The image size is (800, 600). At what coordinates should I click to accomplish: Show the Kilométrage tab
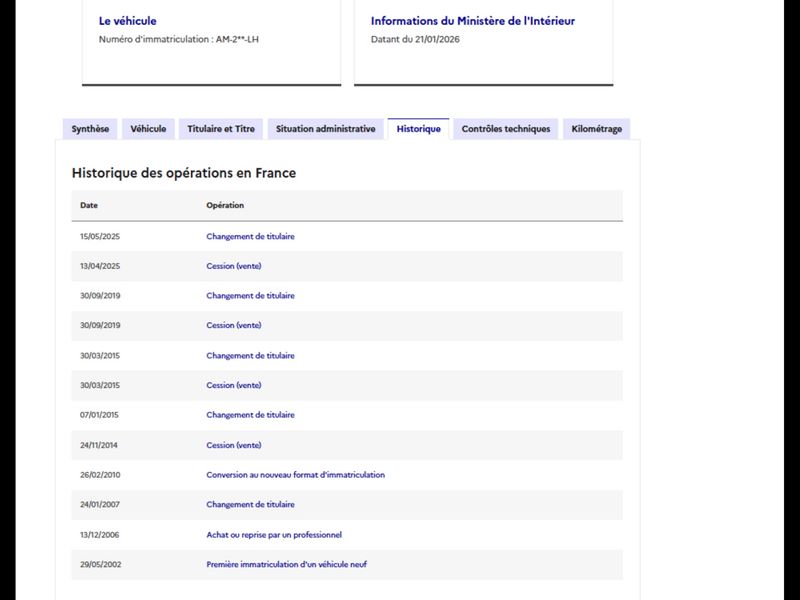(597, 129)
